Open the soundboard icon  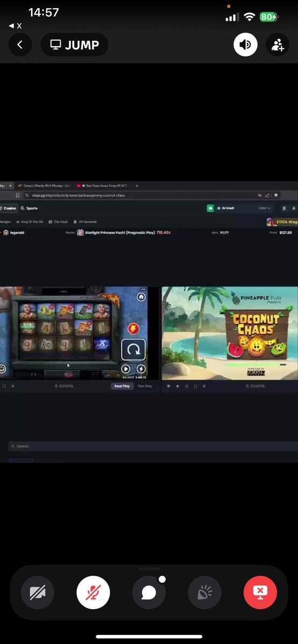[x=205, y=592]
